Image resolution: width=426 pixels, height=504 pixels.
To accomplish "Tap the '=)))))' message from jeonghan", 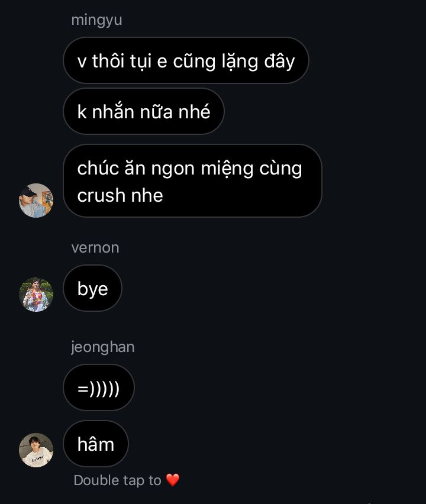I will [x=99, y=387].
